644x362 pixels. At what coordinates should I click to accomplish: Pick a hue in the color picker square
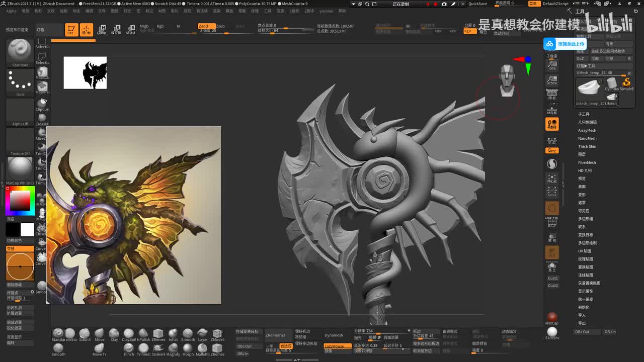20,201
